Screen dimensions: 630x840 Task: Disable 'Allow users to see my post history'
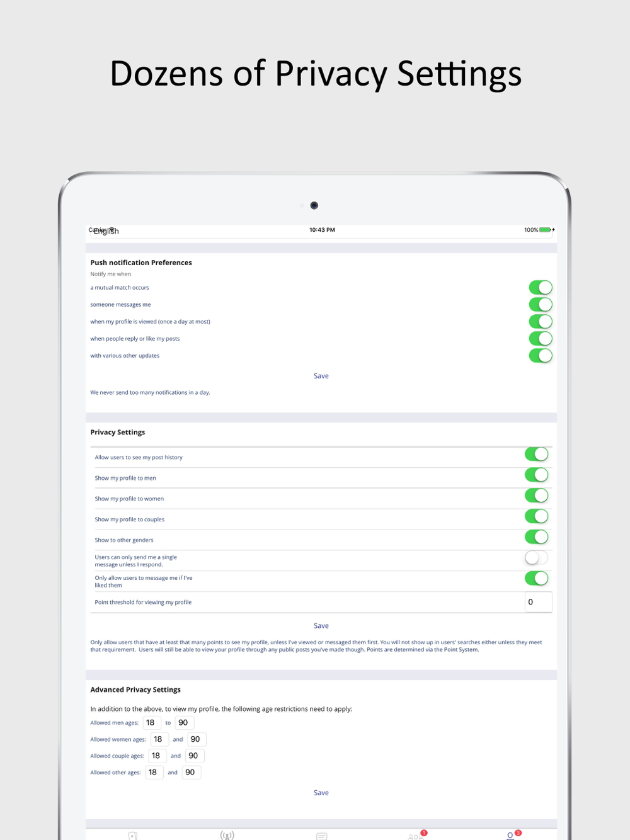pyautogui.click(x=537, y=455)
